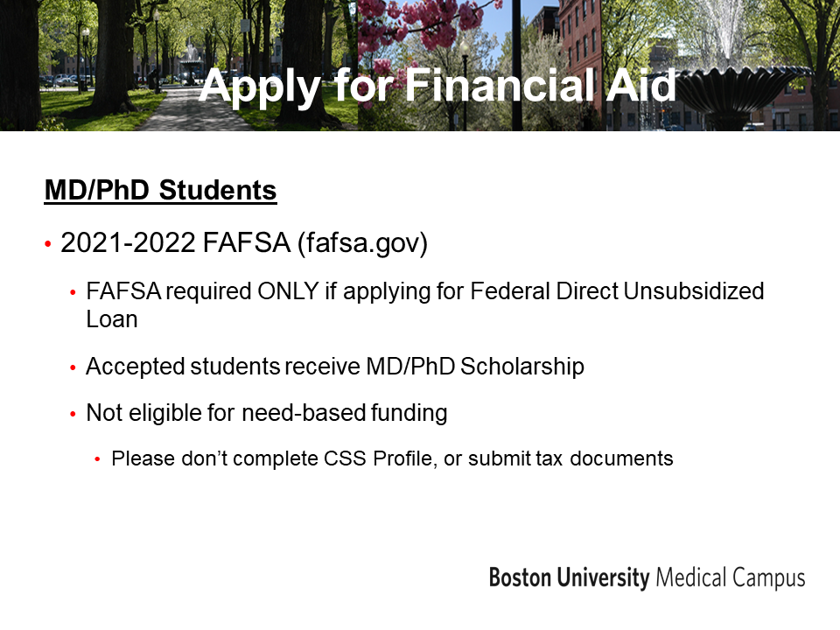The image size is (840, 630).
Task: Click the 2021-2022 FAFSA bullet line
Action: click(244, 242)
